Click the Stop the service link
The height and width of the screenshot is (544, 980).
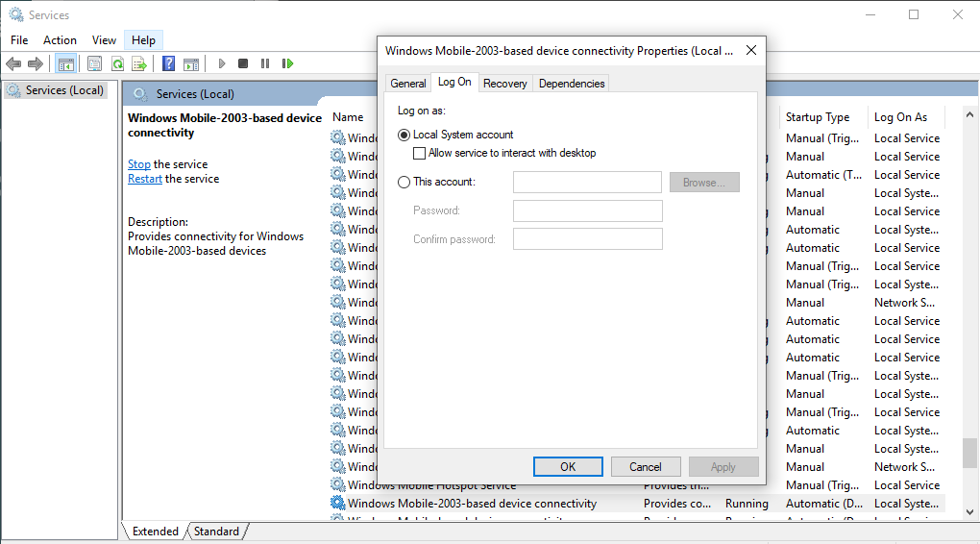[138, 163]
